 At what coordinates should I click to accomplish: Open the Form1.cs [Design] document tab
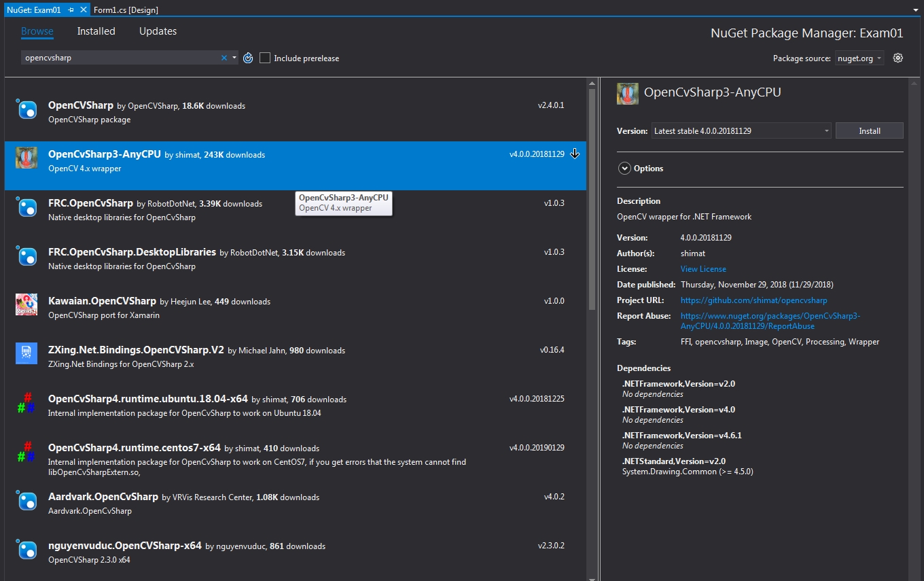pyautogui.click(x=126, y=10)
